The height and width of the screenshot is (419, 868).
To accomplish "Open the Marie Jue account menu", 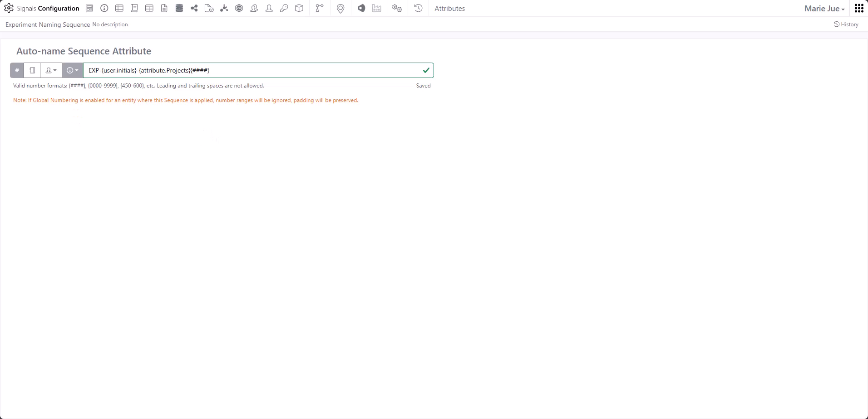I will (824, 8).
